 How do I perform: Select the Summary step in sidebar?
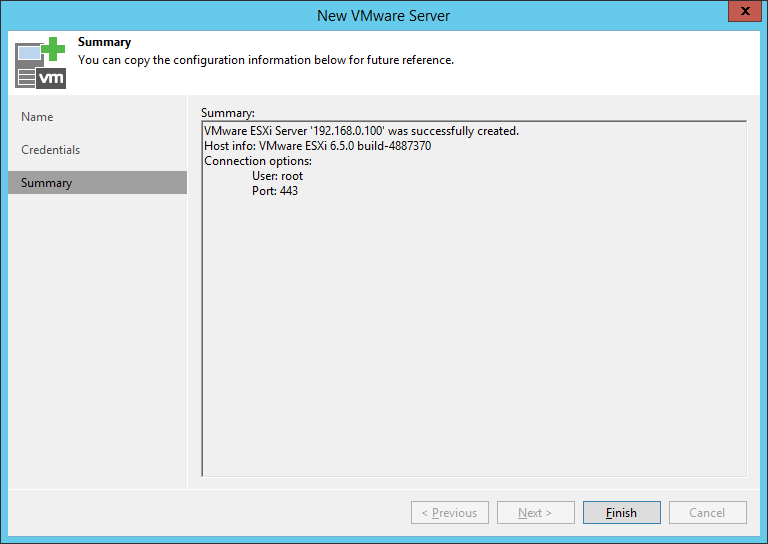[97, 183]
